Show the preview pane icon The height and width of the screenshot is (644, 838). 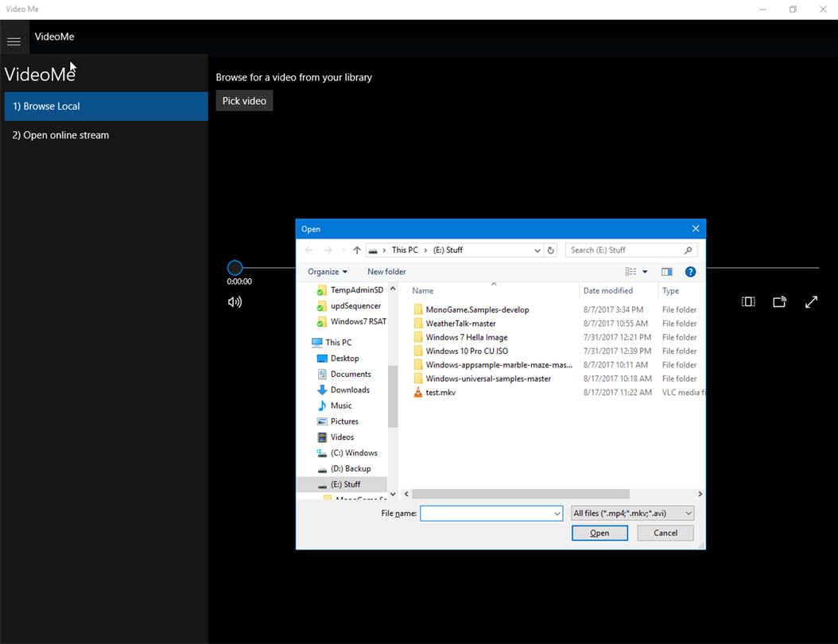666,271
